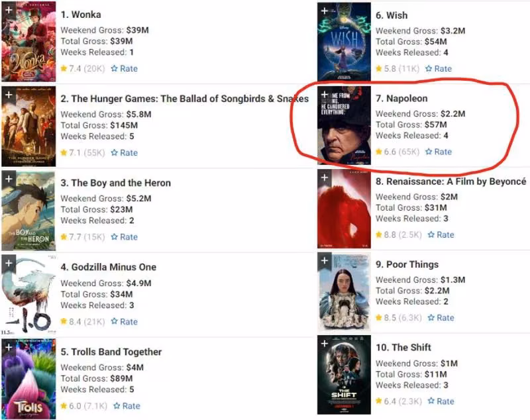Rate Poor Things

(x=441, y=317)
